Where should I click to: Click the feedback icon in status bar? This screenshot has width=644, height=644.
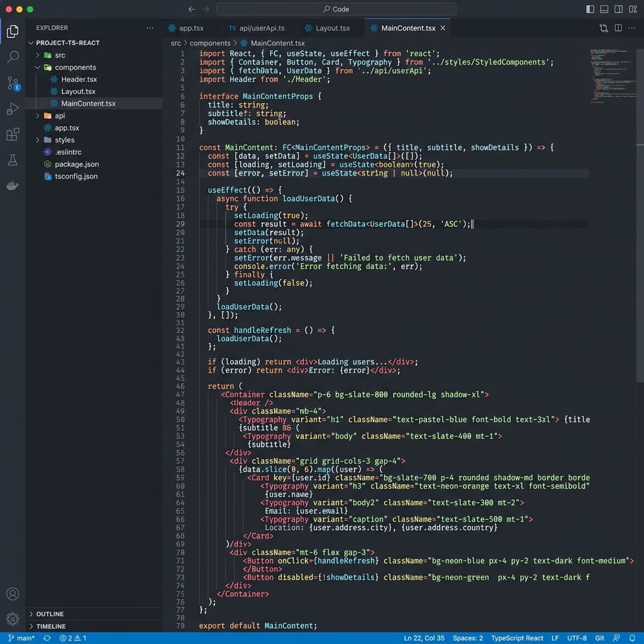pyautogui.click(x=616, y=638)
